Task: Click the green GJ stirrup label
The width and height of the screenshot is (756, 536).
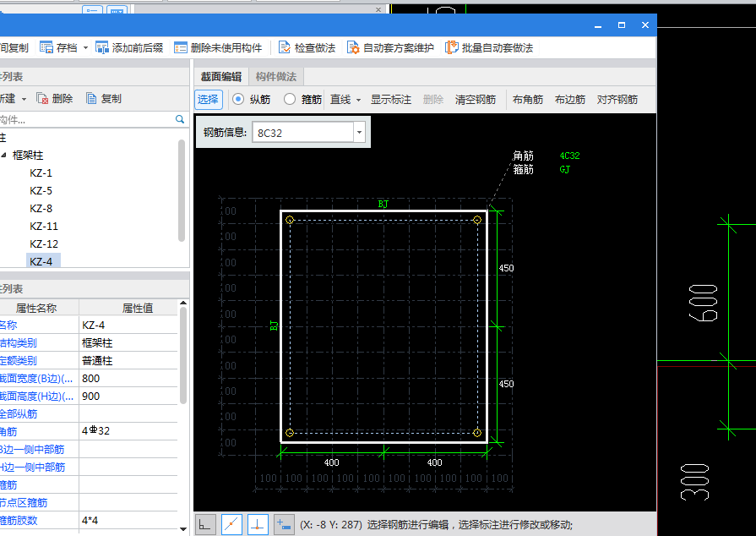Action: [564, 169]
